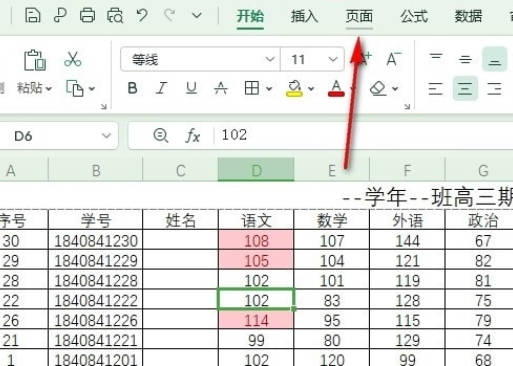Click the Copy icon
The height and width of the screenshot is (366, 513).
pyautogui.click(x=75, y=89)
